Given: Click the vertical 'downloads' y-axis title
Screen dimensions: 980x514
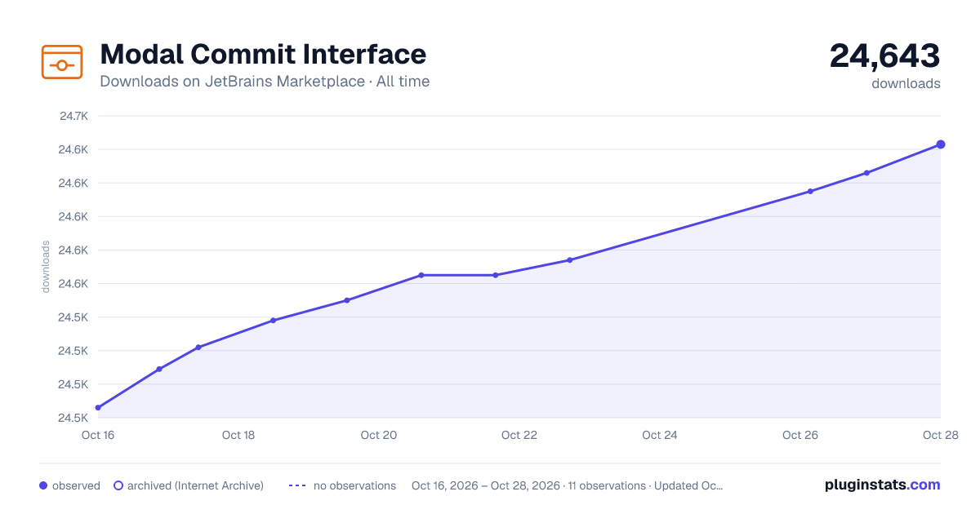Looking at the screenshot, I should (46, 267).
